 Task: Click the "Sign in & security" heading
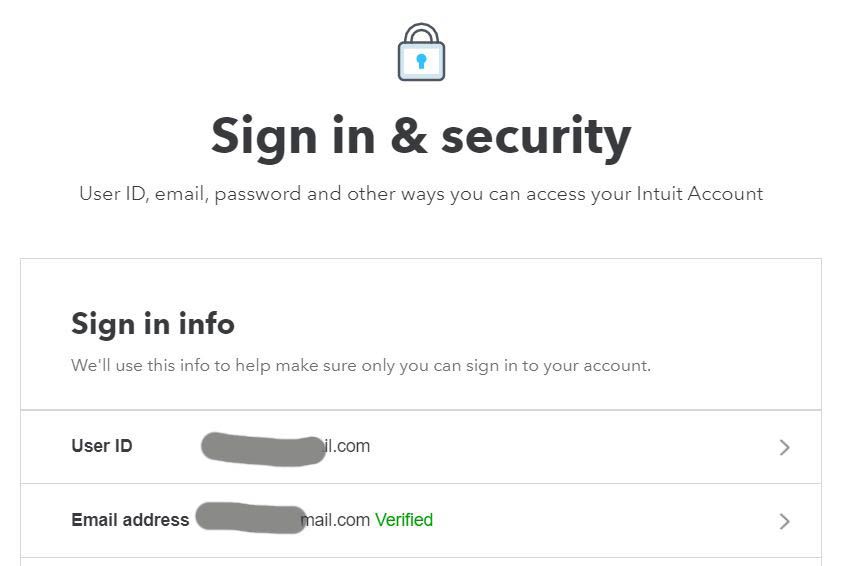tap(421, 136)
